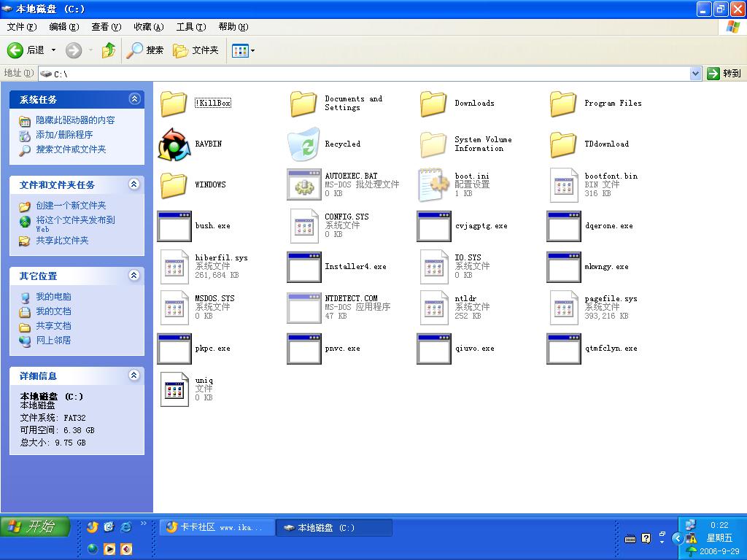Open the 查看(V) menu
Viewport: 747px width, 560px height.
(106, 27)
